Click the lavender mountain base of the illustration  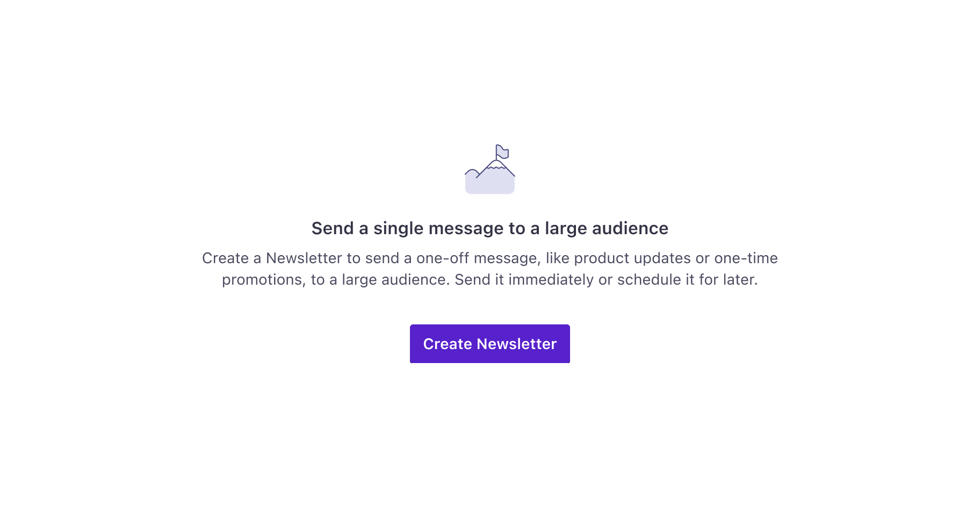coord(490,185)
